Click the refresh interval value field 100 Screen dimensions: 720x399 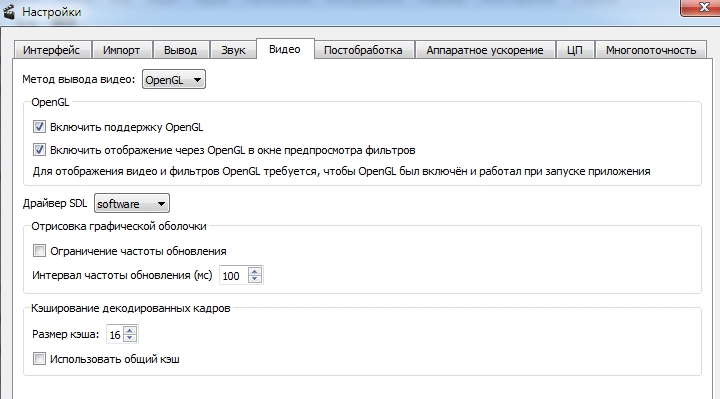pyautogui.click(x=233, y=275)
